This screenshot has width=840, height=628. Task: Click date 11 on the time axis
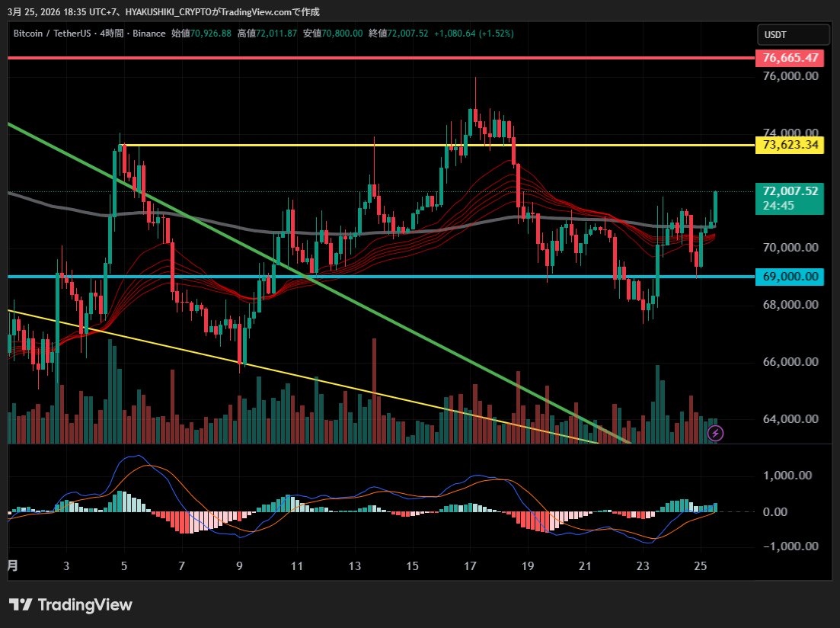coord(296,566)
